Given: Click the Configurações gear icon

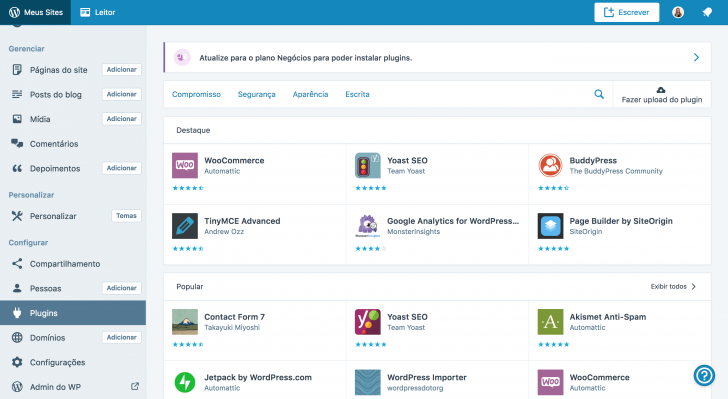Looking at the screenshot, I should click(17, 362).
